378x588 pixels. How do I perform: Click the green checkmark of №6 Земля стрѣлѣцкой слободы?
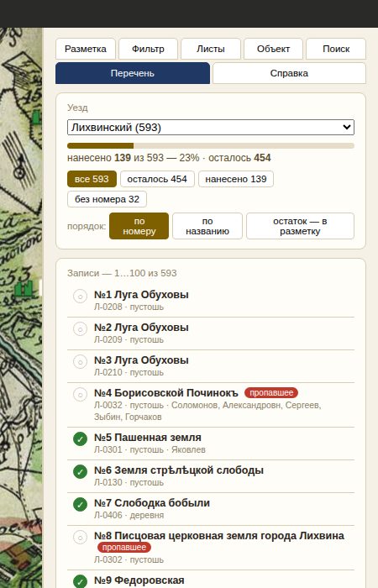pos(80,472)
